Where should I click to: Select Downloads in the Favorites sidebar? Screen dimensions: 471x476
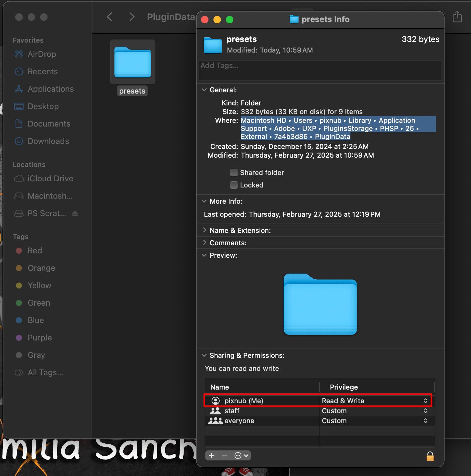(48, 141)
